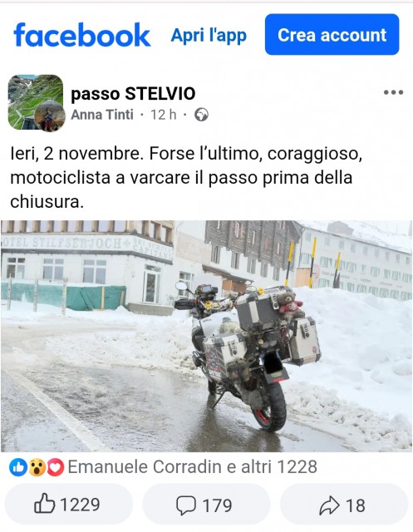Click the 12 h post timestamp
413x532 pixels.
tap(164, 115)
